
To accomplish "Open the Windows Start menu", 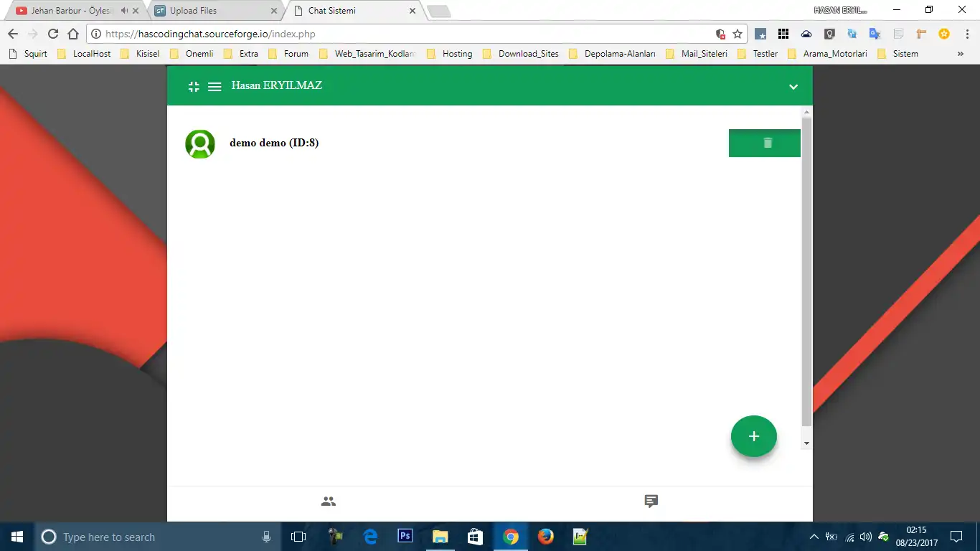I will click(17, 537).
